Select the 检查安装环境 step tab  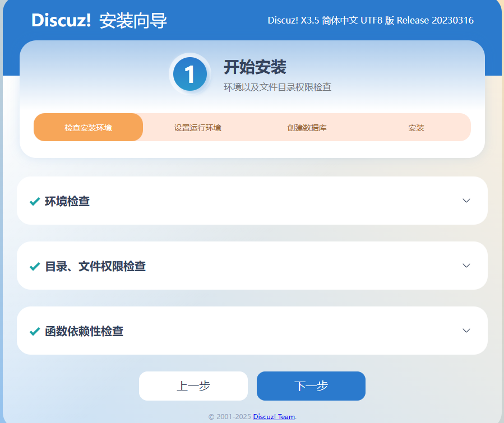(x=88, y=127)
